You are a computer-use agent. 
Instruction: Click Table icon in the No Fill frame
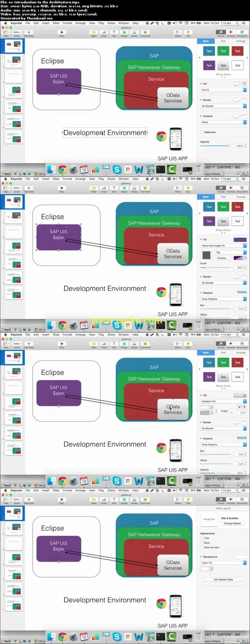pos(94,32)
